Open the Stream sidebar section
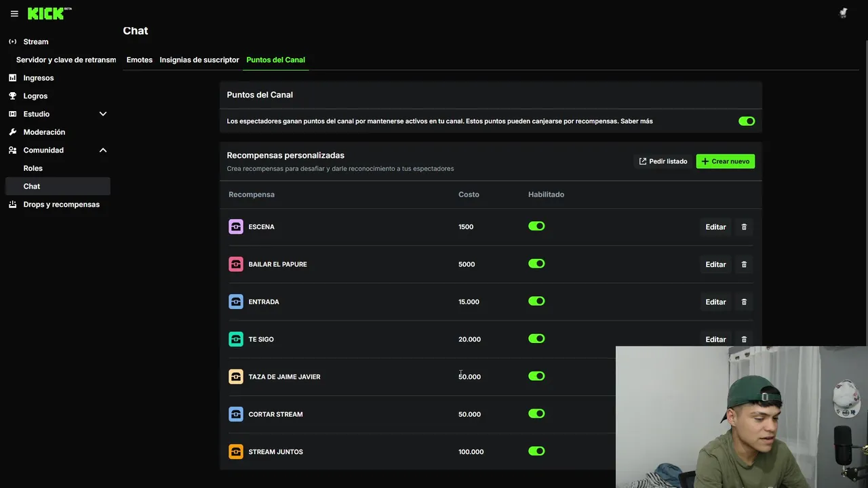This screenshot has height=488, width=868. point(36,42)
